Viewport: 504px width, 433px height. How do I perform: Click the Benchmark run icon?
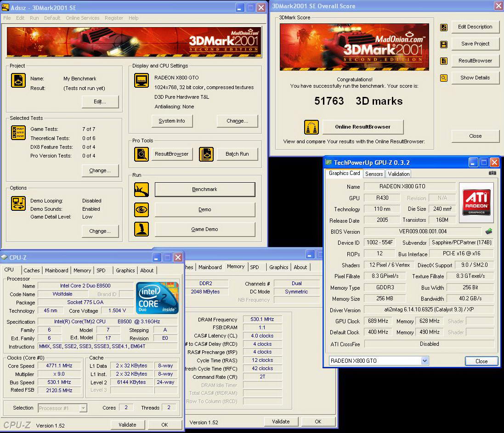pyautogui.click(x=142, y=190)
